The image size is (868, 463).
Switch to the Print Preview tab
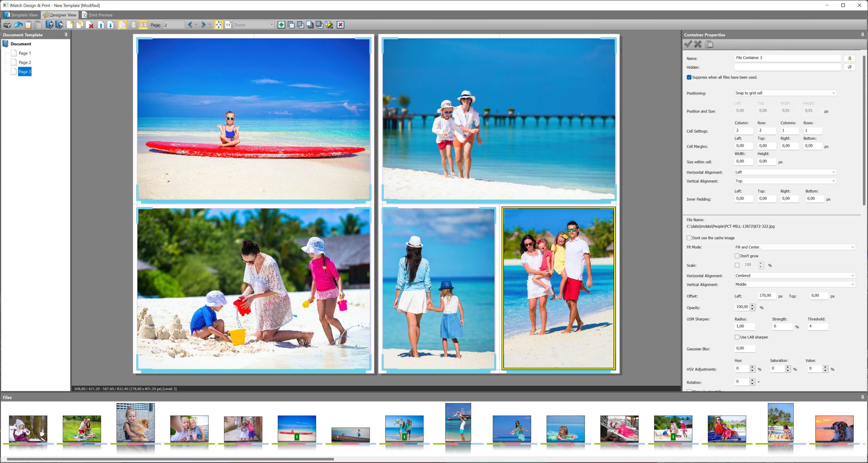pos(97,15)
